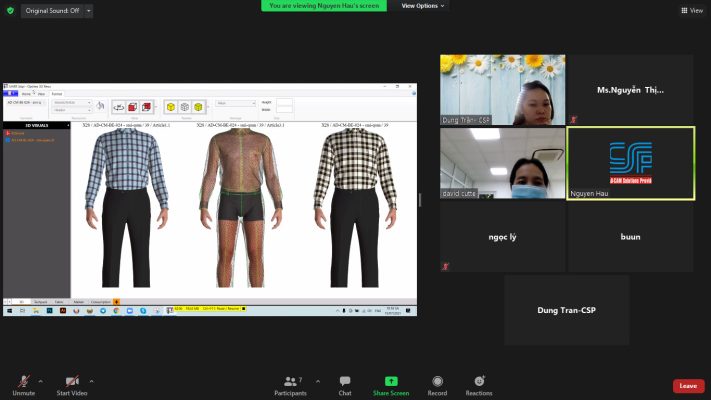The image size is (711, 400).
Task: Unmute the microphone
Action: pos(24,382)
